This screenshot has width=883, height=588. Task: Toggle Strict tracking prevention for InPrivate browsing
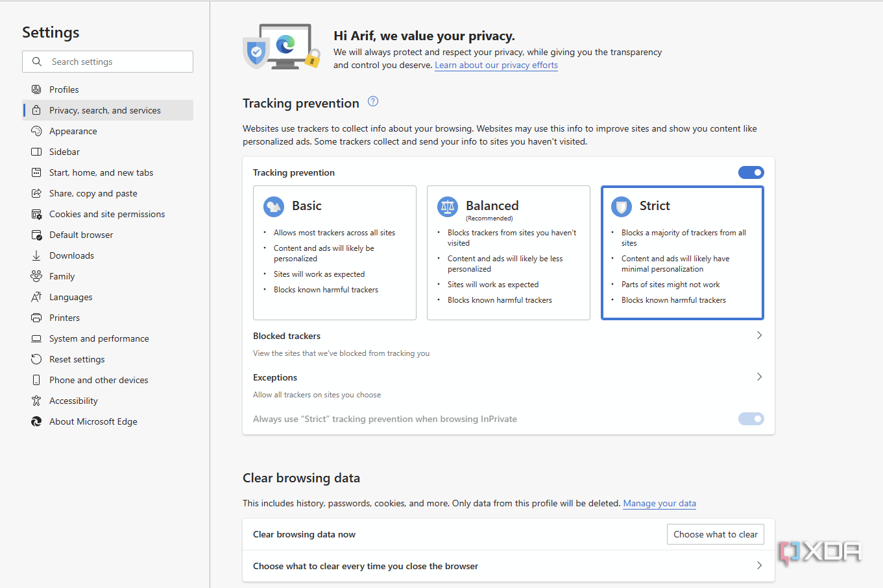pos(751,419)
